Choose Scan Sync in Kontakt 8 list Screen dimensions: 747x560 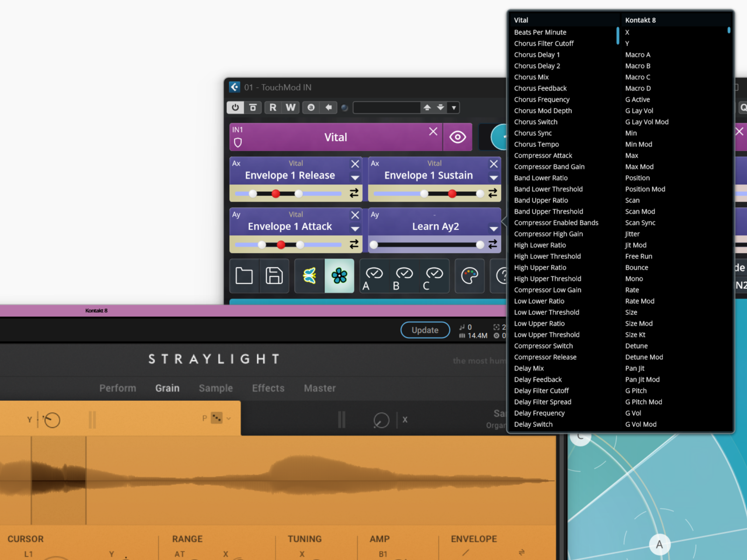(x=640, y=223)
